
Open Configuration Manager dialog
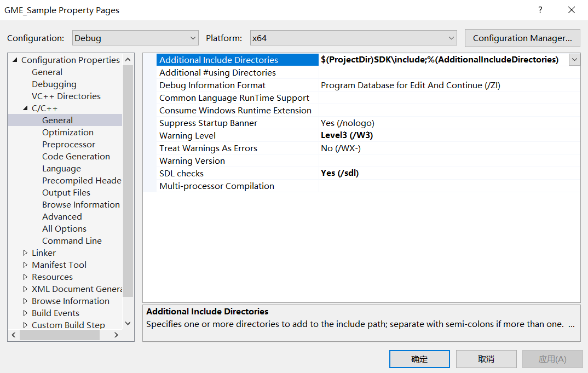[522, 38]
